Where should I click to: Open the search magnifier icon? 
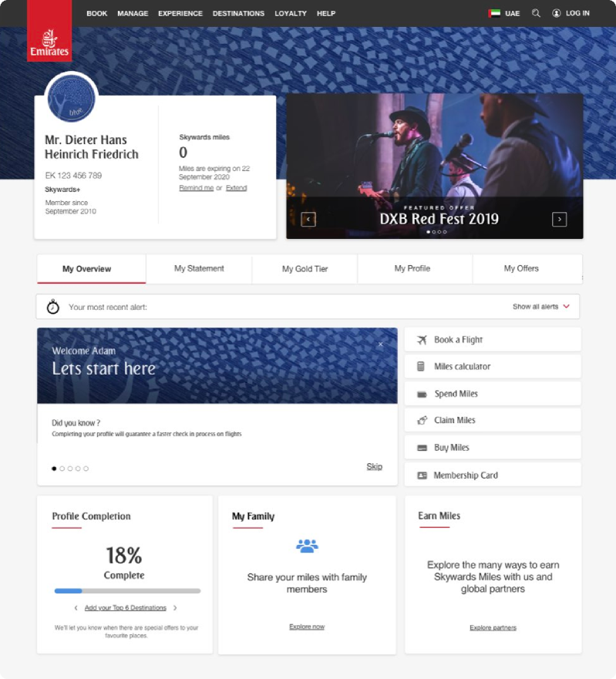click(x=536, y=13)
